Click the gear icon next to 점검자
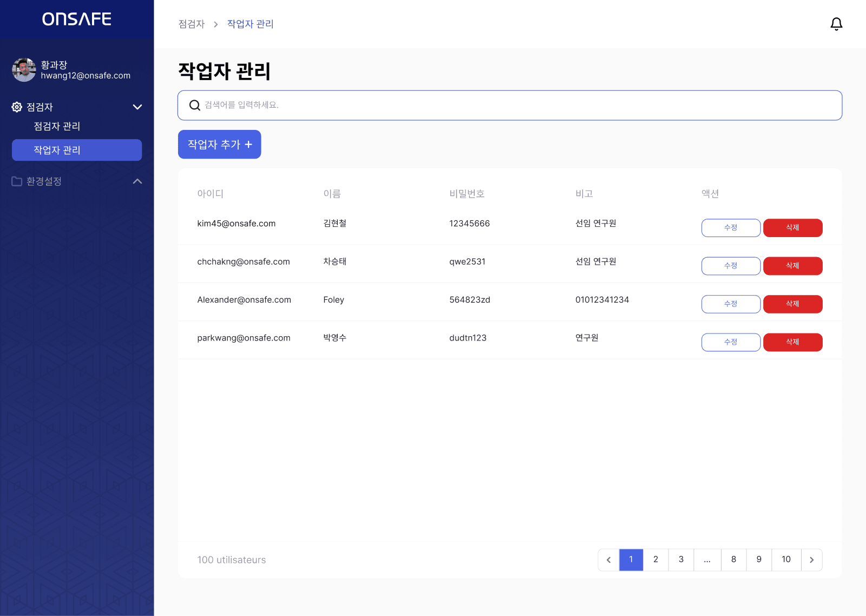The height and width of the screenshot is (616, 866). point(16,107)
